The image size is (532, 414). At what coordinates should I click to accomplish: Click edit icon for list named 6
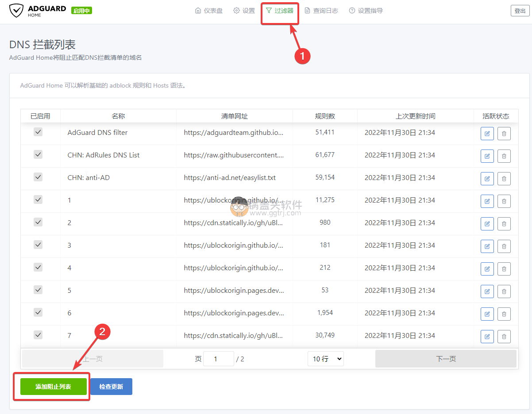(487, 314)
